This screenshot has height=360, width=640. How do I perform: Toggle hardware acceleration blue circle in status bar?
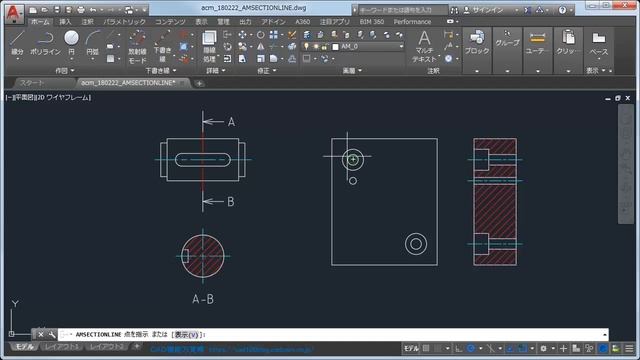(x=603, y=349)
